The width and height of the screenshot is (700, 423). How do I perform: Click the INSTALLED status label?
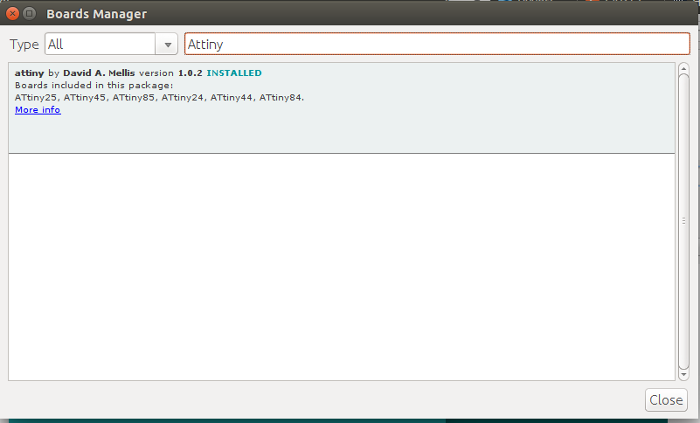[x=234, y=73]
